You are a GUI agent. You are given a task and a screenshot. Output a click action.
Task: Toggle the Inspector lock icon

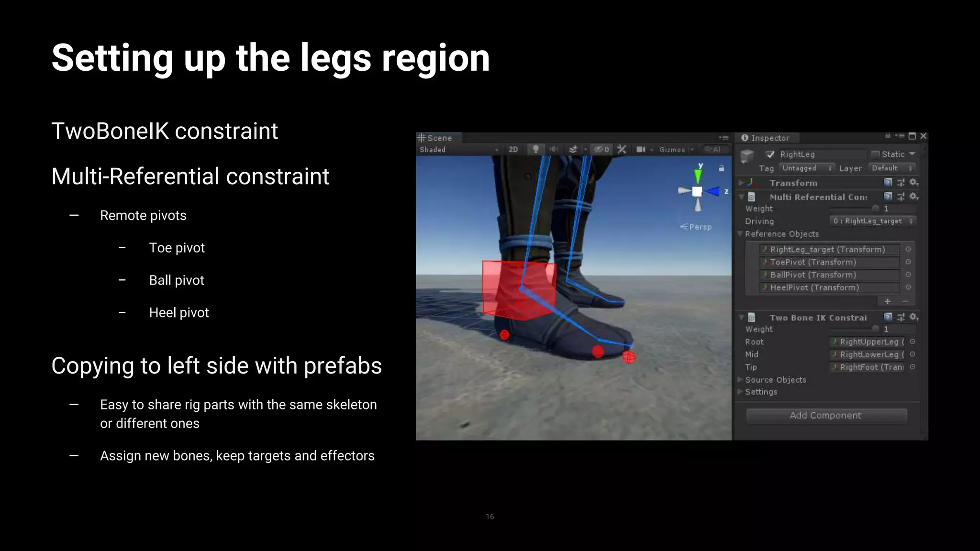tap(888, 136)
